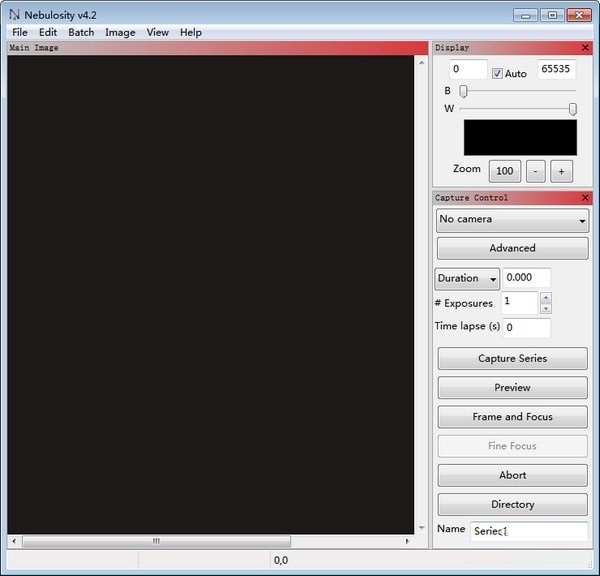
Task: Click the B black level slider handle
Action: 463,91
